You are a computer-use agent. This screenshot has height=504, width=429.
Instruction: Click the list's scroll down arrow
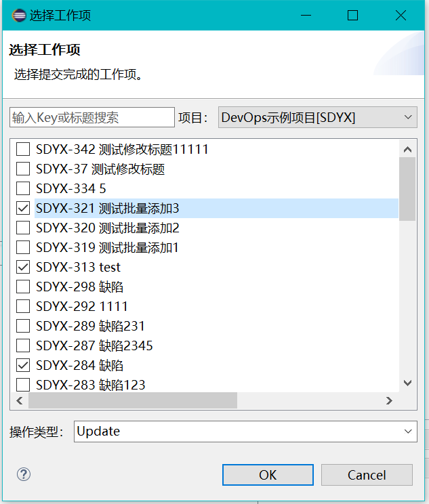[407, 383]
